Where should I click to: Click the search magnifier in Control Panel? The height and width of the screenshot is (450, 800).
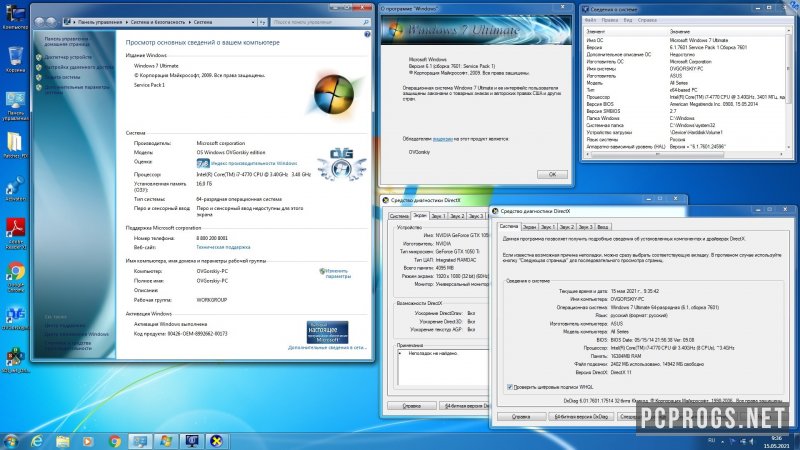(x=366, y=22)
